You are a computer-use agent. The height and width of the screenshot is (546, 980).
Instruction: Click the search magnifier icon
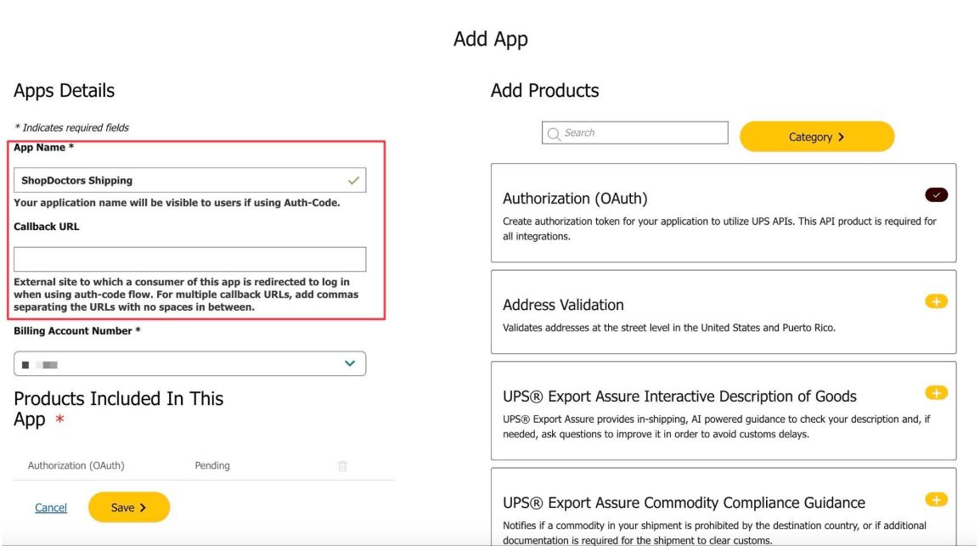pos(553,133)
